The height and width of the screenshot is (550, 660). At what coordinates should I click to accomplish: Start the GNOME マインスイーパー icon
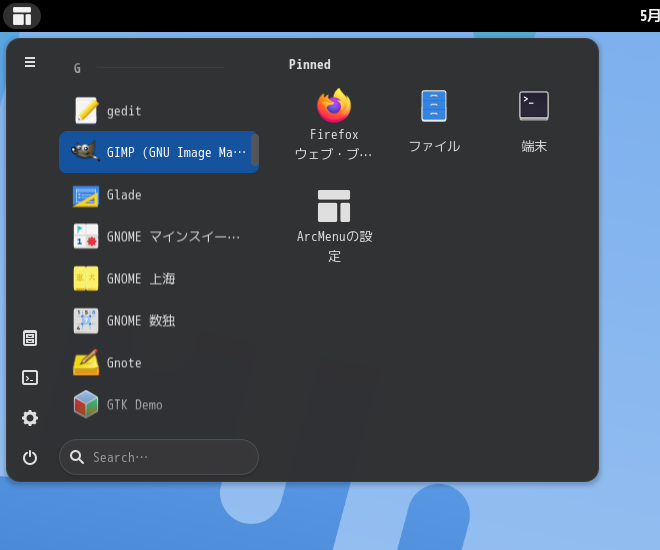(x=86, y=236)
